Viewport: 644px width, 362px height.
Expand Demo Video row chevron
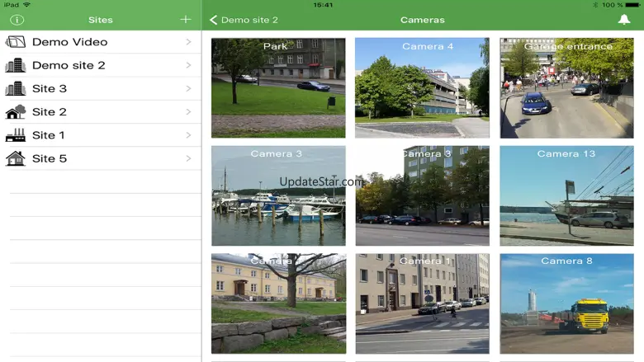[x=188, y=42]
